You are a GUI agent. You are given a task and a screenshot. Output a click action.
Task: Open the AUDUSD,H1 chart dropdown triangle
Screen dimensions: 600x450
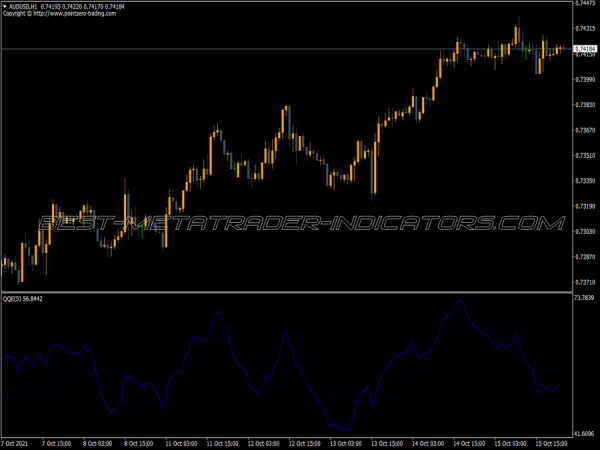[x=4, y=7]
